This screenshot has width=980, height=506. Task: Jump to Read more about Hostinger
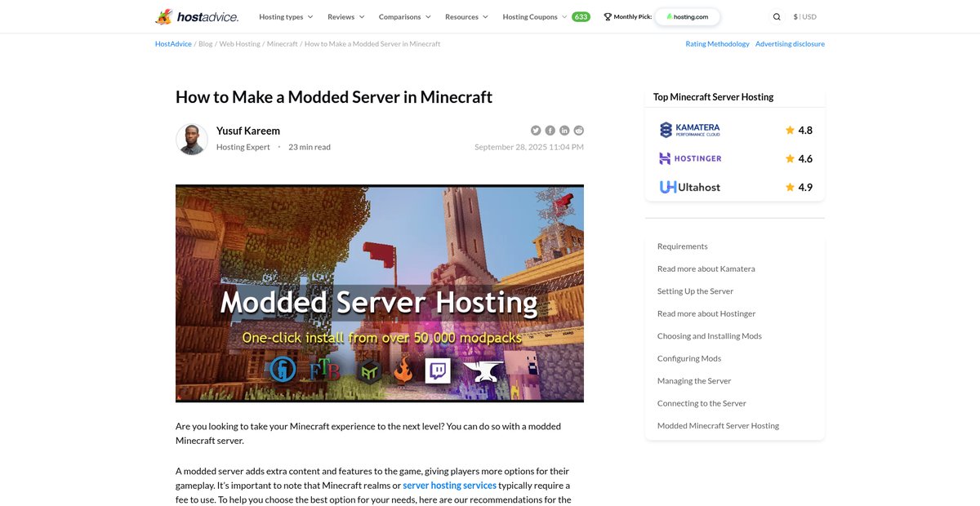pos(706,313)
